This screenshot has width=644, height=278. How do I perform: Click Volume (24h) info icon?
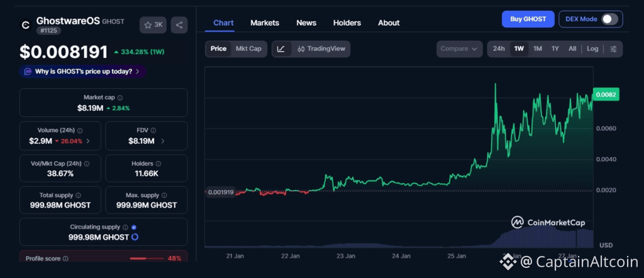pos(80,131)
